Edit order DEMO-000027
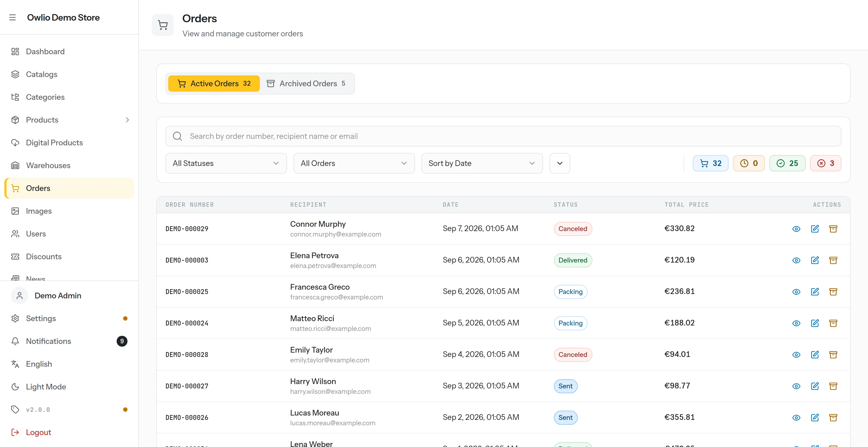Image resolution: width=868 pixels, height=447 pixels. click(815, 386)
